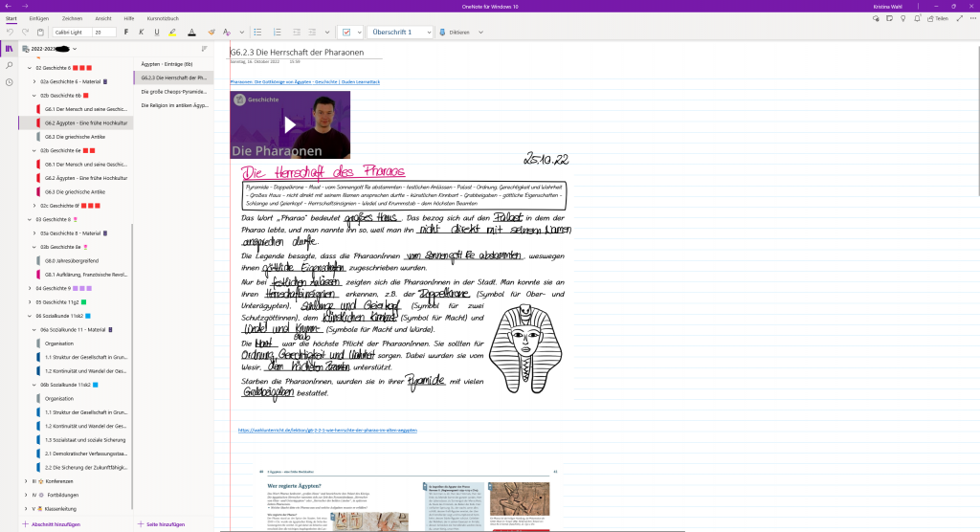Click the Teilen share button
The width and height of the screenshot is (980, 532).
coord(937,18)
